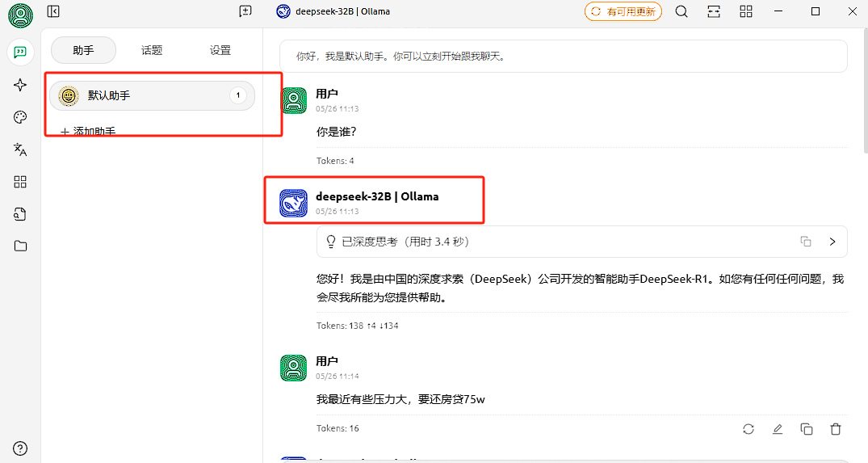Click the 已深度思考（用时 3.4 秒）label

(x=405, y=242)
